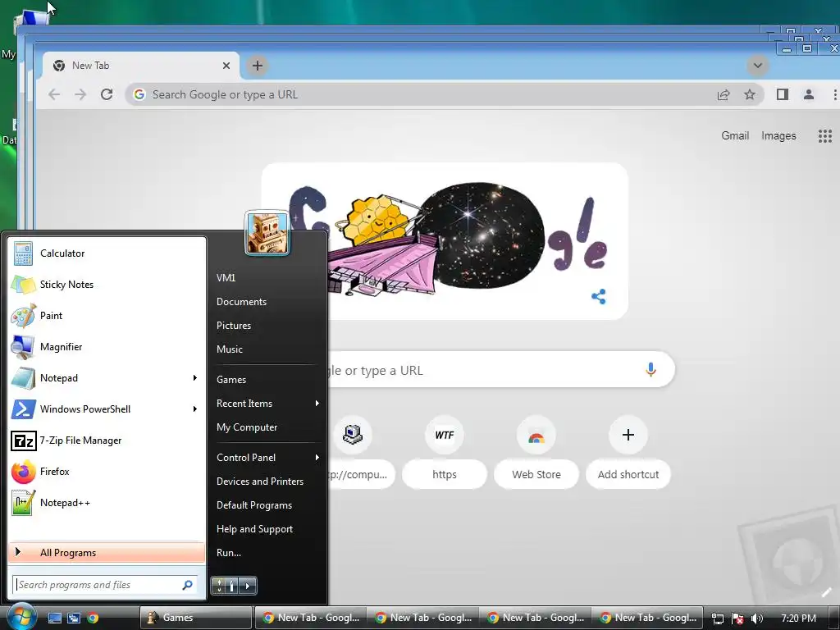840x630 pixels.
Task: Click the robot user account picture
Action: [267, 232]
